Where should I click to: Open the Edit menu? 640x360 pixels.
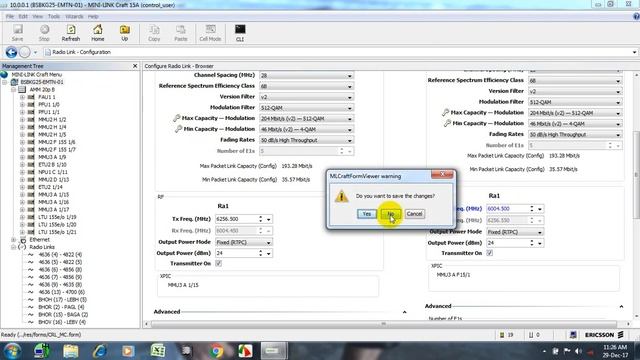pos(23,16)
